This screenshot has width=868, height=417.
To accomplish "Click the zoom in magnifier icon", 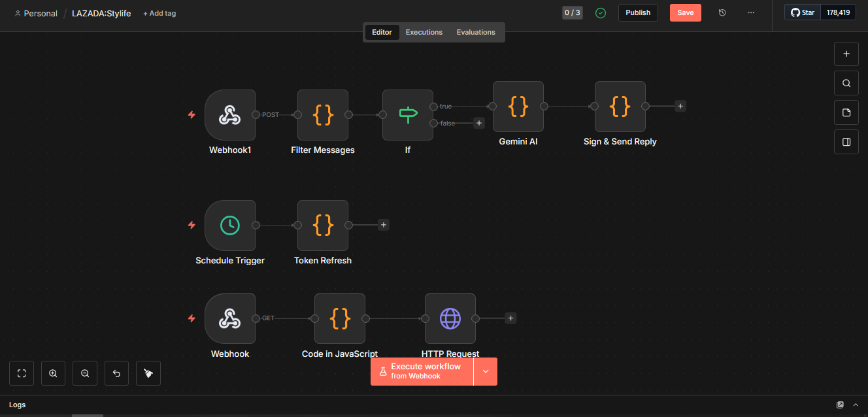I will [53, 373].
